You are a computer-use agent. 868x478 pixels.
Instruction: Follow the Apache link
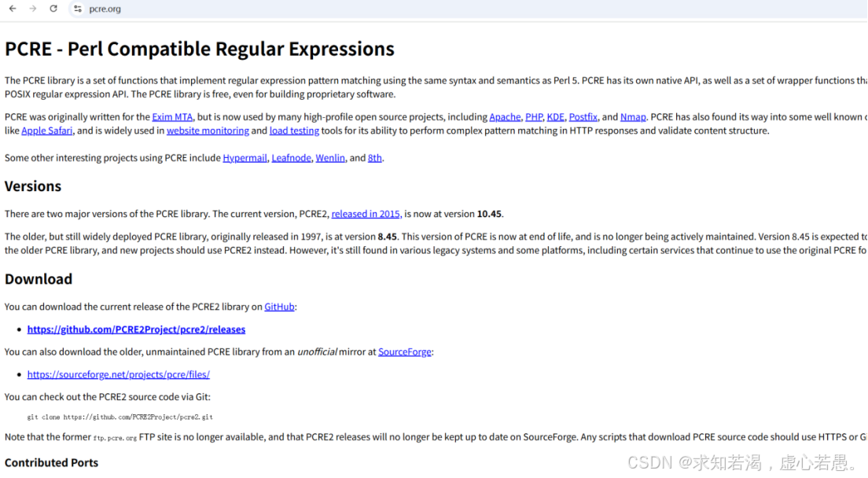tap(505, 116)
